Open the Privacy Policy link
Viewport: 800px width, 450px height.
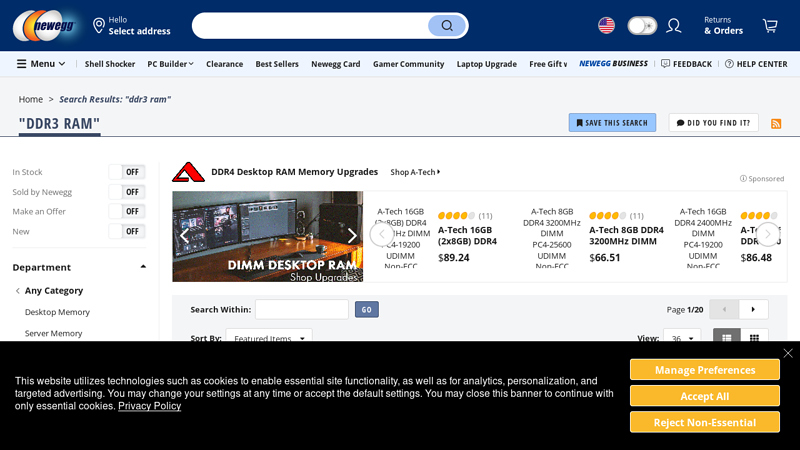149,406
